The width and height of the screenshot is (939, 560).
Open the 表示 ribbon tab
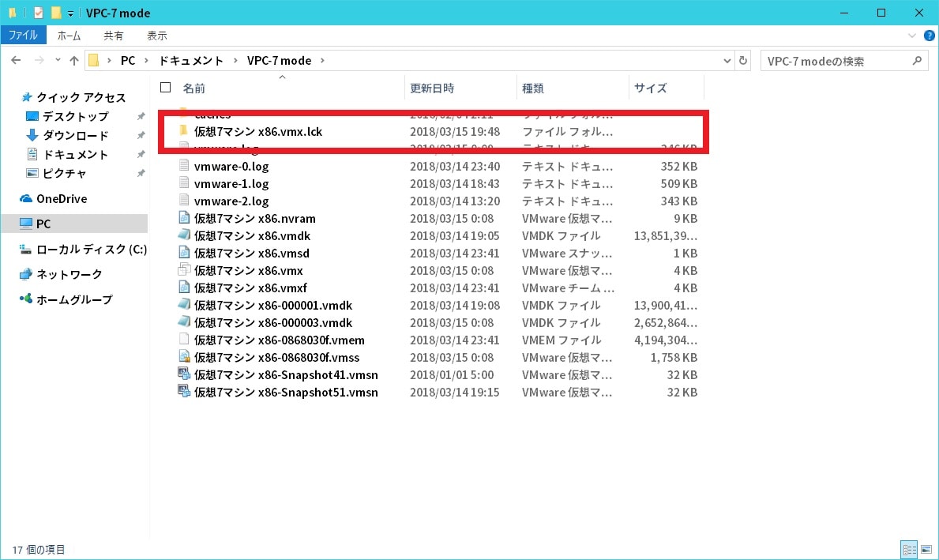pyautogui.click(x=157, y=36)
